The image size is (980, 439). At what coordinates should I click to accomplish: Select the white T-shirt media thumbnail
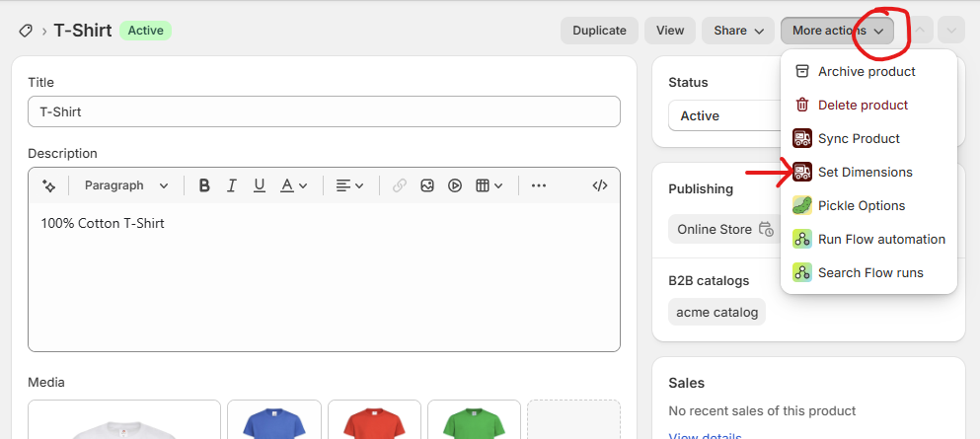click(x=124, y=419)
